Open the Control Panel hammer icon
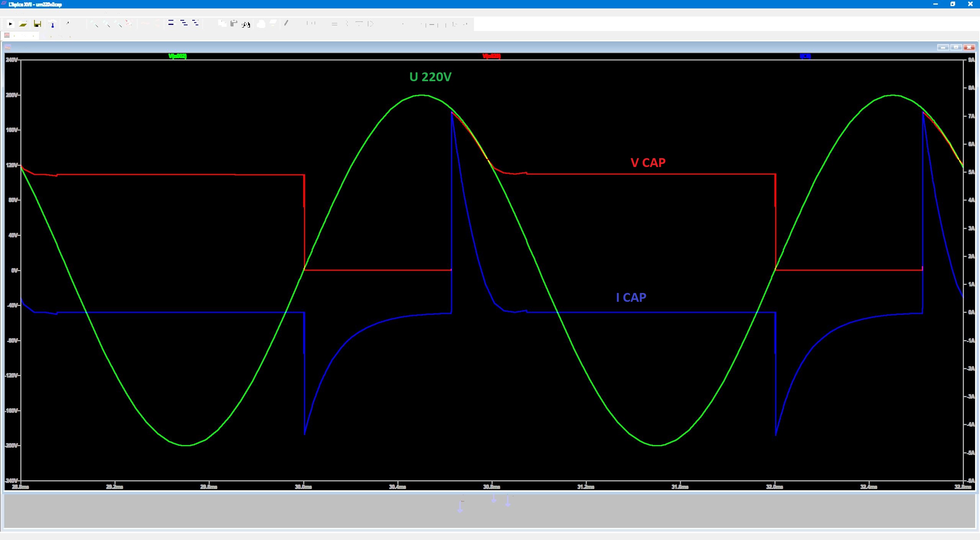 (x=52, y=24)
